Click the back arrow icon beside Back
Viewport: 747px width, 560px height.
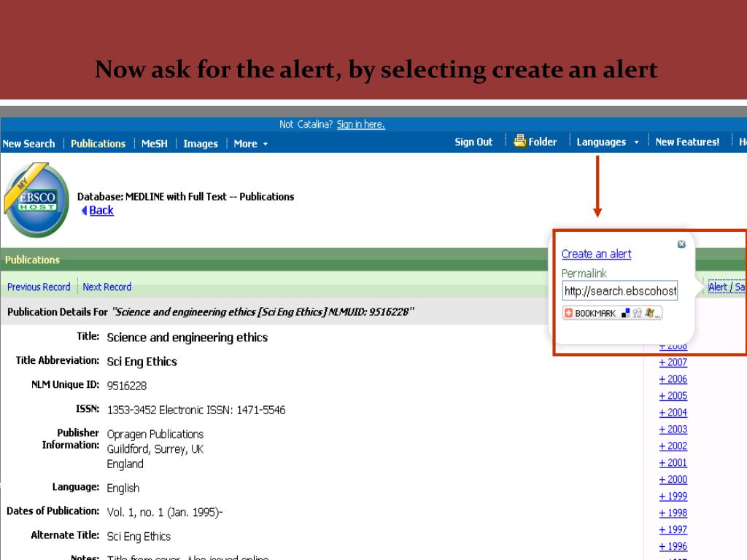[85, 211]
